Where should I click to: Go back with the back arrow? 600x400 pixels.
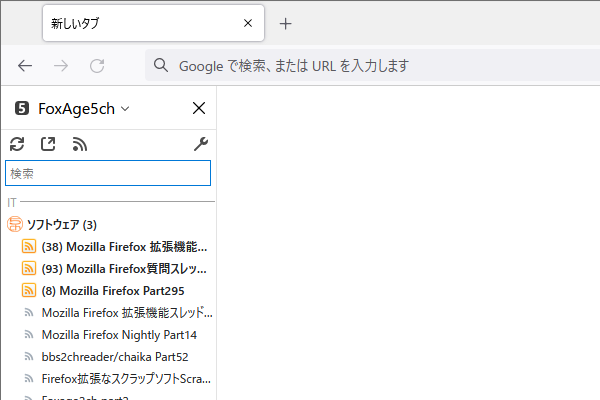point(25,66)
